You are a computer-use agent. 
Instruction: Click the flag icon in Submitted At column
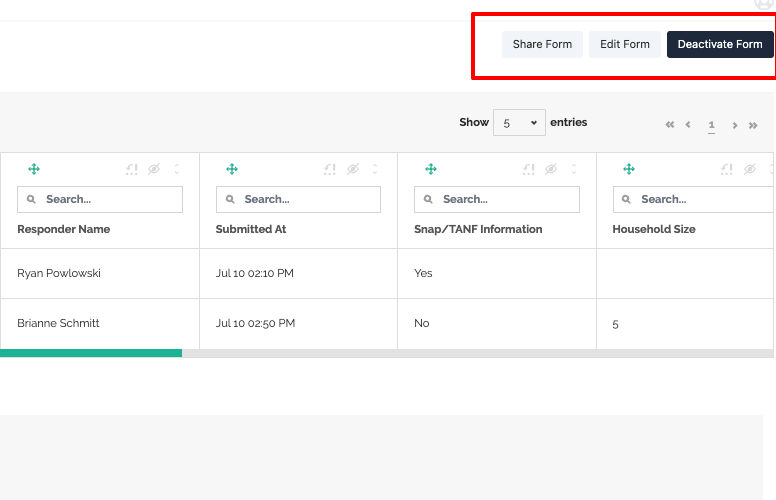(330, 170)
